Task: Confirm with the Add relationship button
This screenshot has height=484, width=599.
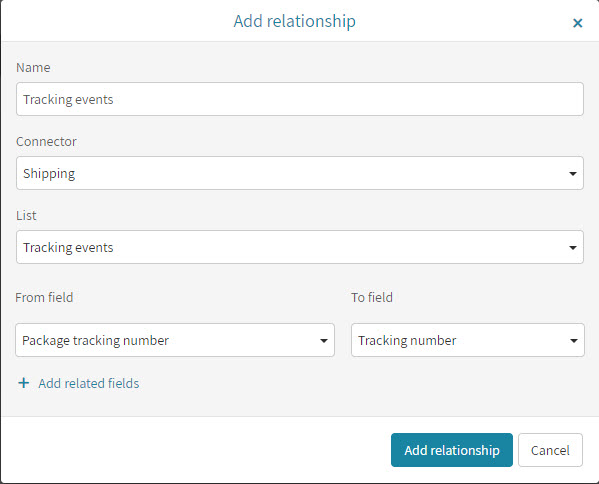Action: point(452,450)
